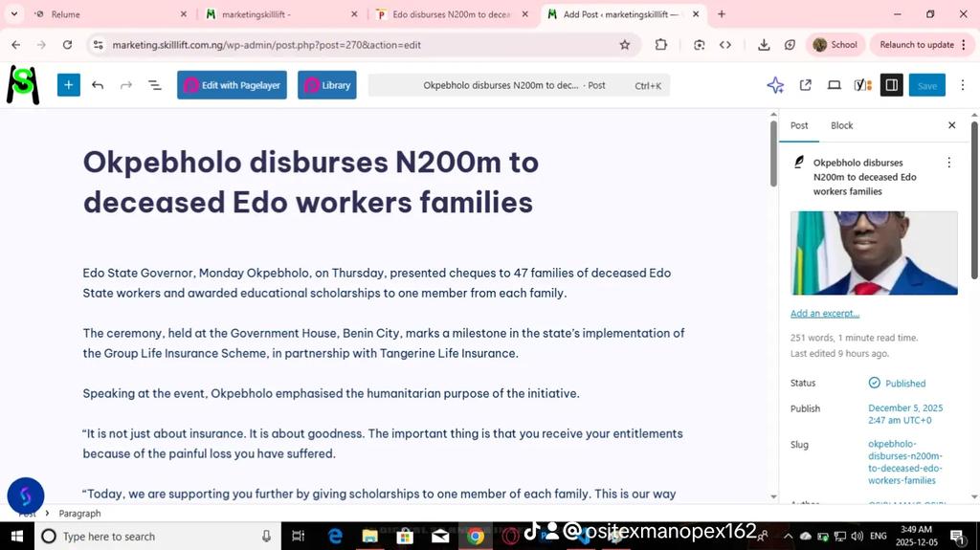This screenshot has width=980, height=550.
Task: View site information icon
Action: tap(99, 44)
